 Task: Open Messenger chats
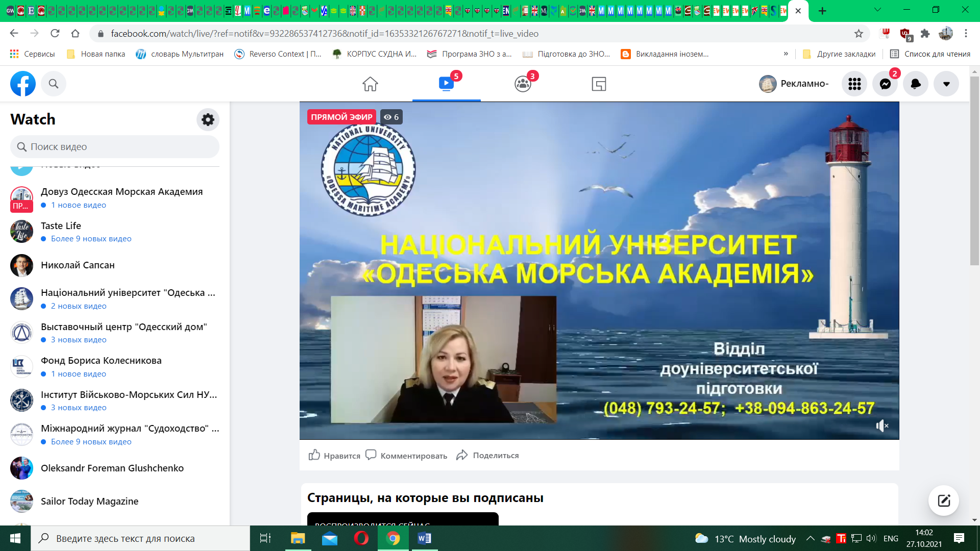tap(885, 84)
